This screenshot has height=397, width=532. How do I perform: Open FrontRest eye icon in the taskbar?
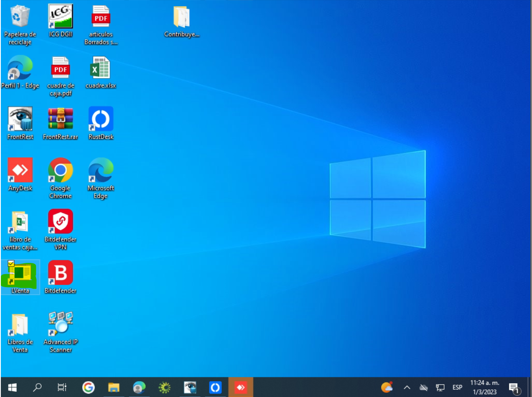pos(190,388)
